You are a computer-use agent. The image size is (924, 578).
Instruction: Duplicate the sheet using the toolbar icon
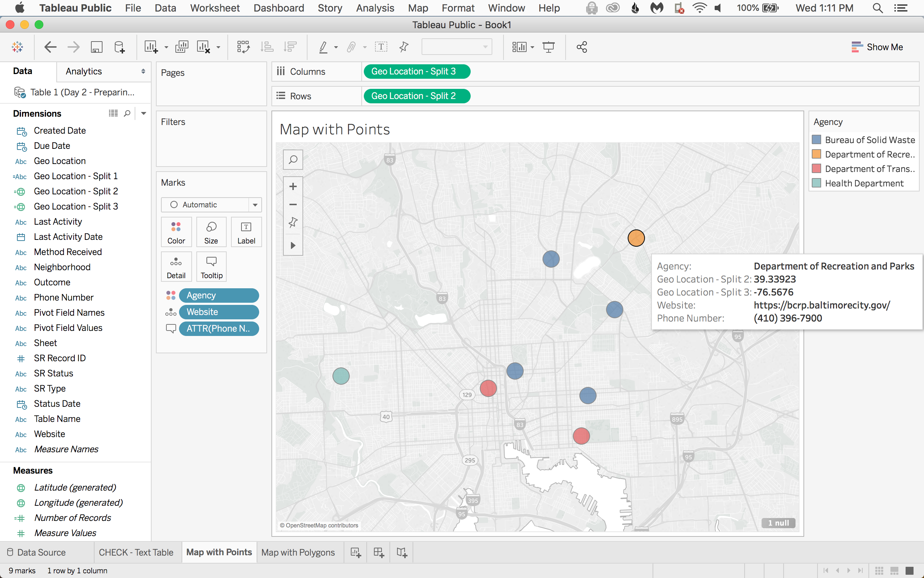point(182,47)
